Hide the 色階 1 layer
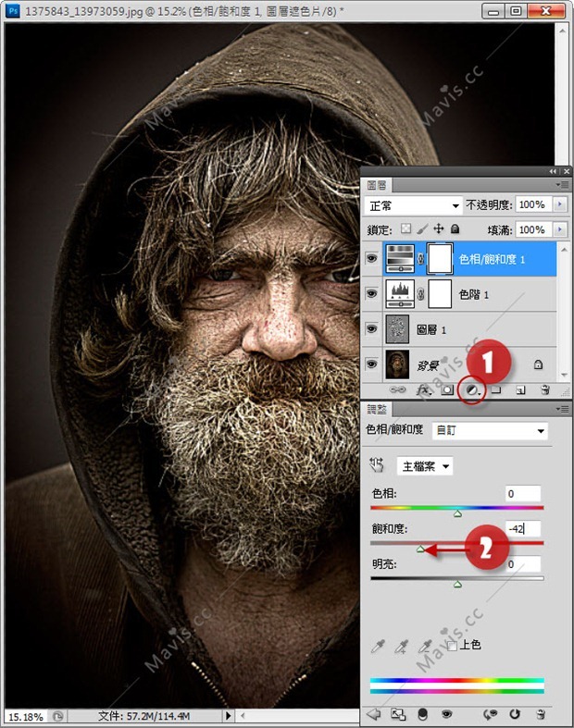Viewport: 574px width, 728px height. 371,293
